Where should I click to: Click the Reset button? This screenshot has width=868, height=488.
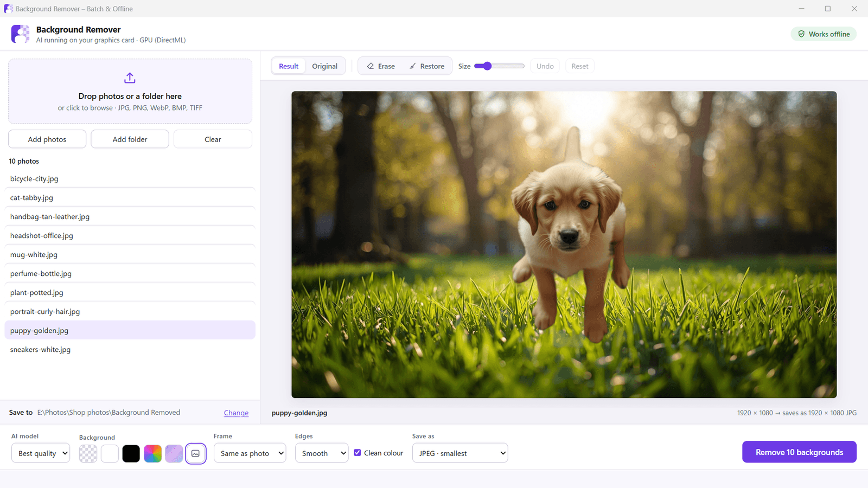pos(580,66)
